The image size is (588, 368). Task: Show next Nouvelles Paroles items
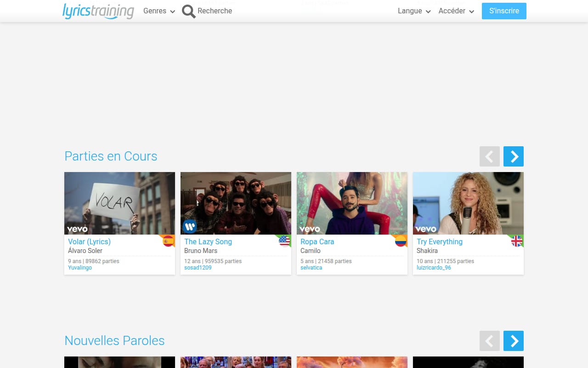click(x=514, y=341)
